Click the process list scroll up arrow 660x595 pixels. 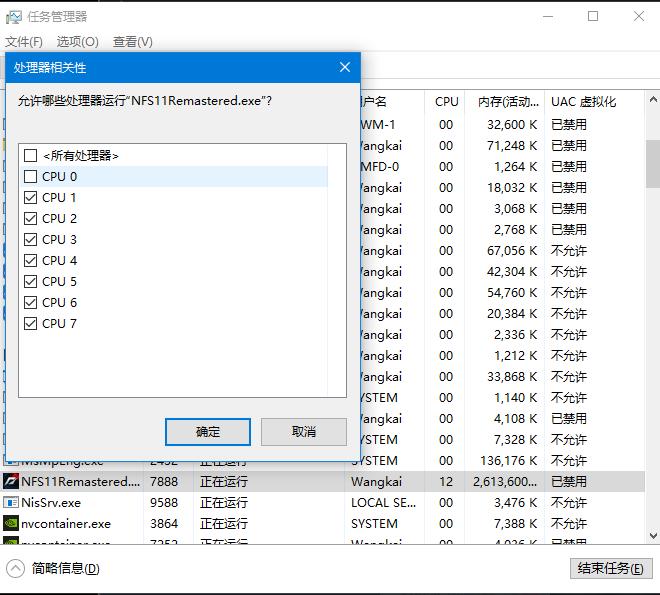point(653,100)
